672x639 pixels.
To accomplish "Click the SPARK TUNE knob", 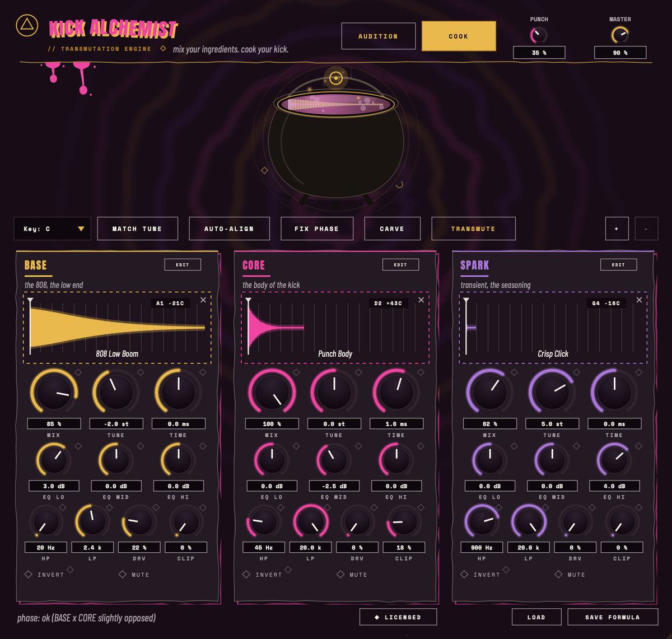I will click(552, 392).
